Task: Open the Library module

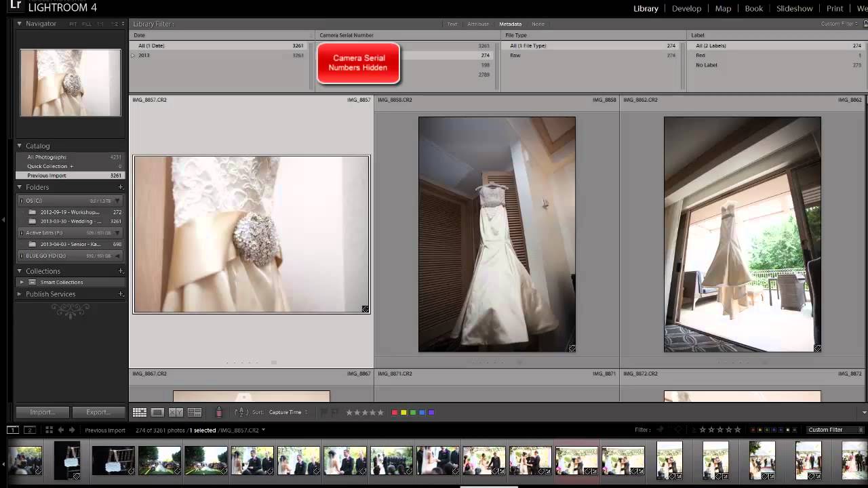Action: coord(646,9)
